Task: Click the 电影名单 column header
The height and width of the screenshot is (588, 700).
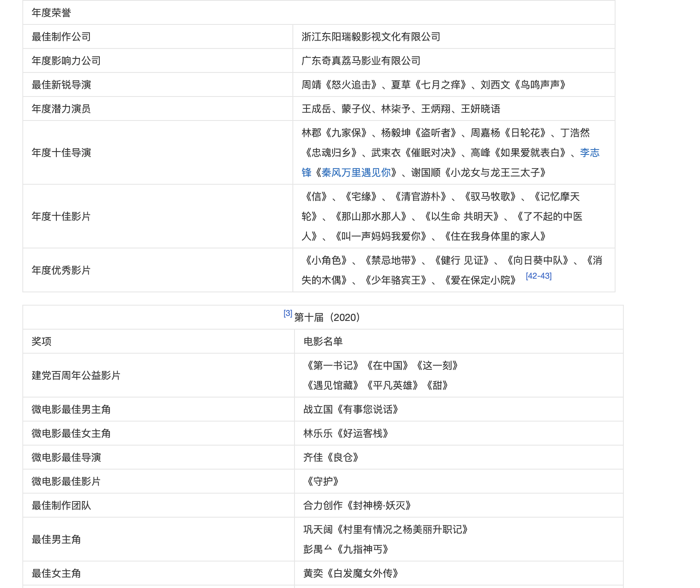Action: click(323, 342)
